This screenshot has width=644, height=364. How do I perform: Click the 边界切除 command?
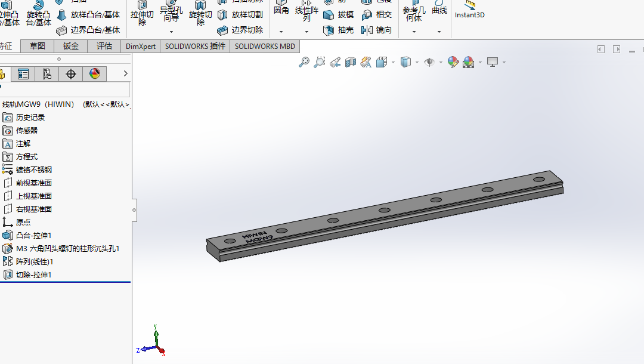pyautogui.click(x=240, y=30)
